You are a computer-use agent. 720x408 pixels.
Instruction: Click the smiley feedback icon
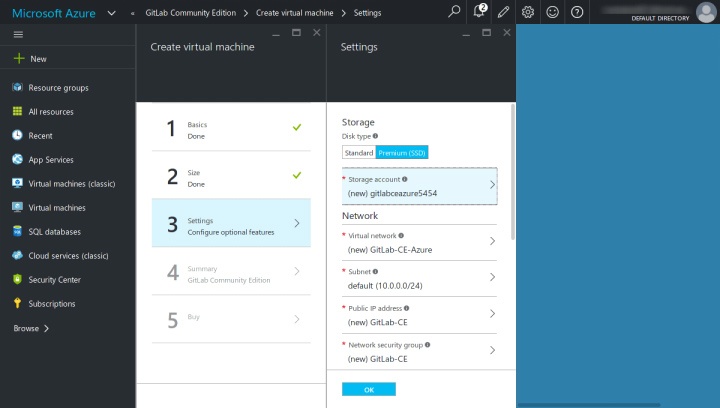tap(552, 12)
